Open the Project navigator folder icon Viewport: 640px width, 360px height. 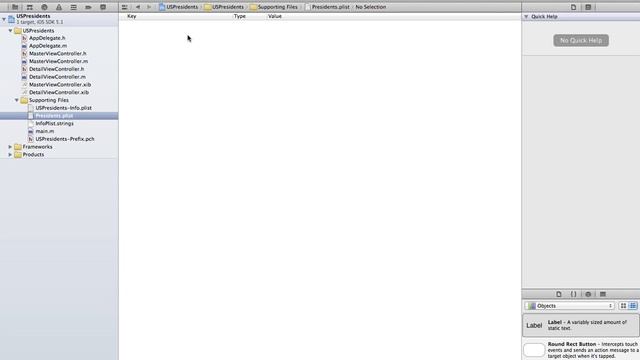pos(15,7)
